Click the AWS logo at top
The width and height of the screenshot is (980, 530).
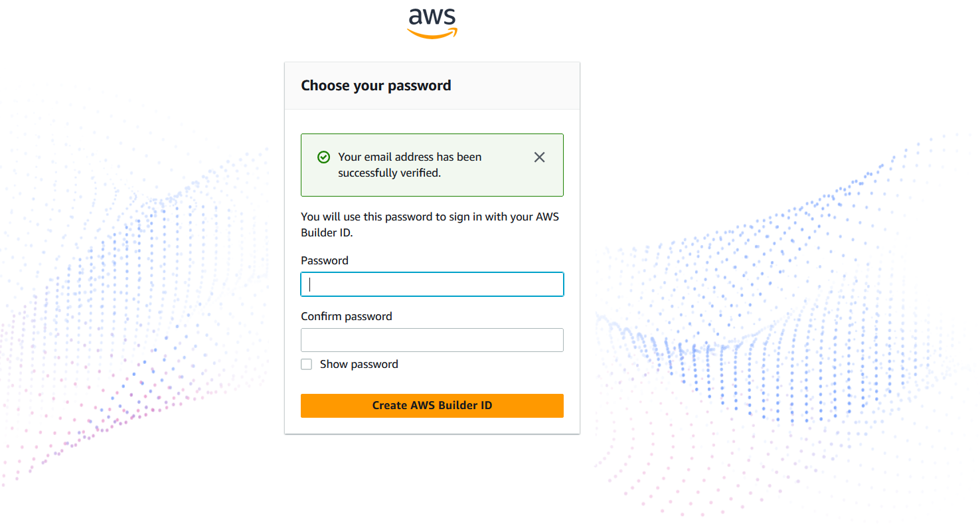coord(432,23)
